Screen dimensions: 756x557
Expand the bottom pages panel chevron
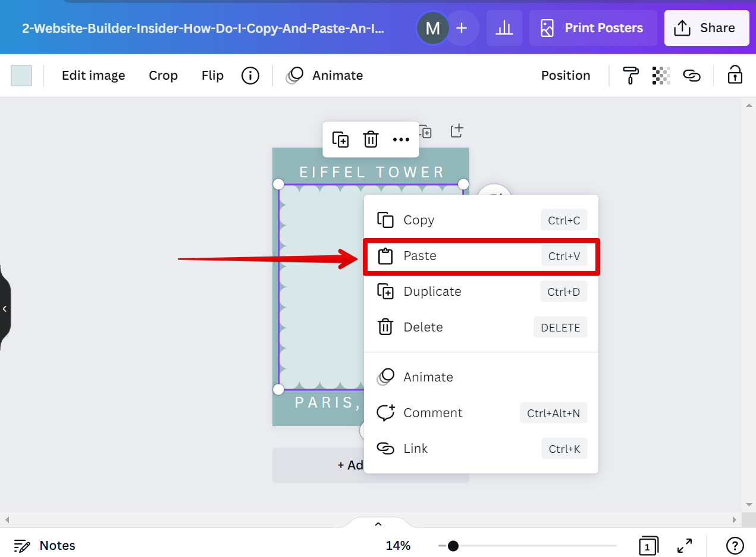(378, 524)
